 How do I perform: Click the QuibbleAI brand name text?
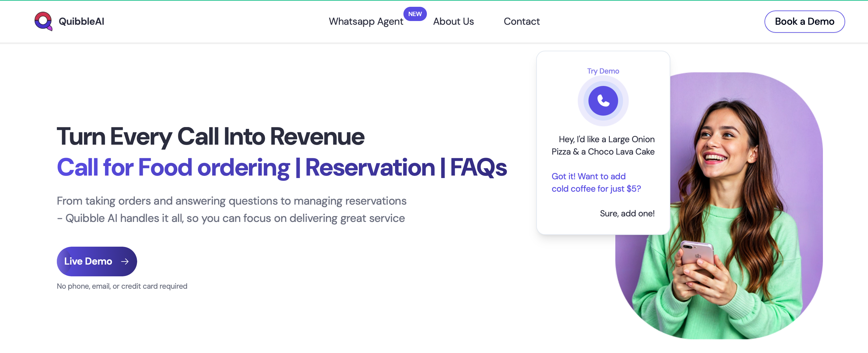(81, 22)
